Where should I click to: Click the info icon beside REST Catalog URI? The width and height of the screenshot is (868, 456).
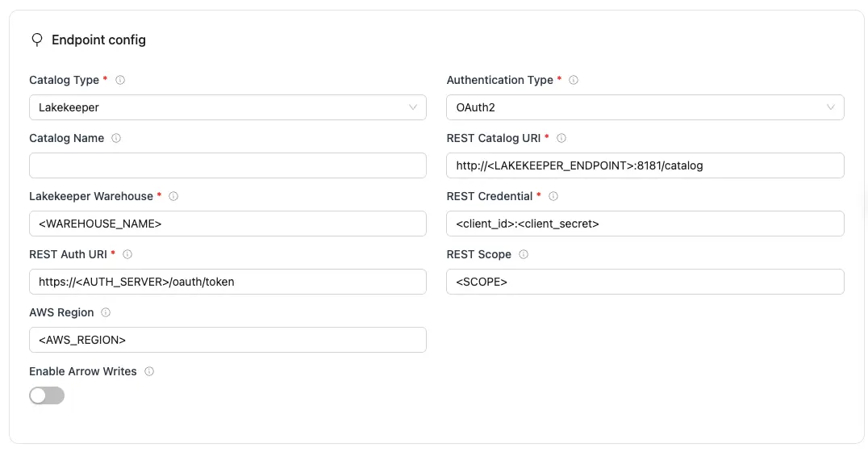click(x=561, y=138)
